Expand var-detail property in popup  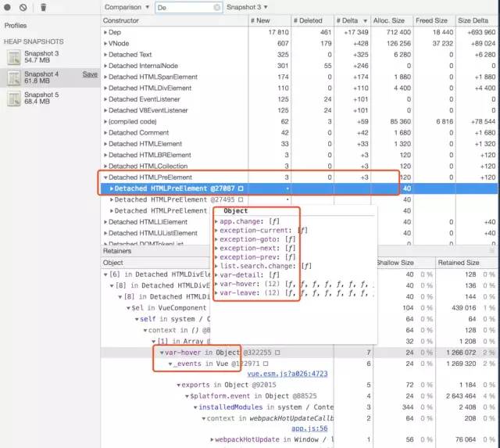click(x=216, y=275)
